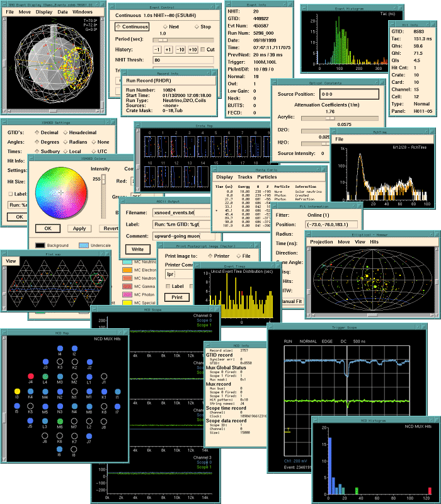Click red J4 string in NCD Map
The height and width of the screenshot is (504, 441).
point(30,376)
